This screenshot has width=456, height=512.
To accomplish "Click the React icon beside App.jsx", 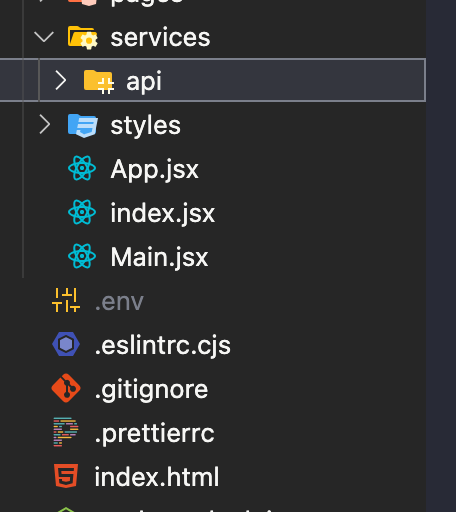I will [82, 168].
